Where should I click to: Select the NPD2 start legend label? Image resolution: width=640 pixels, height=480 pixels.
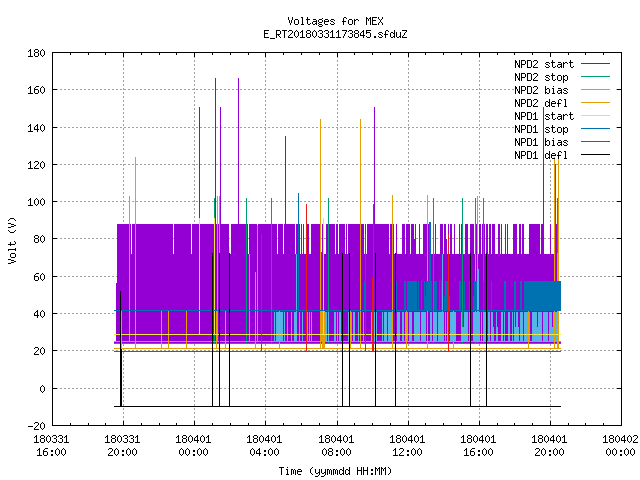click(x=544, y=64)
